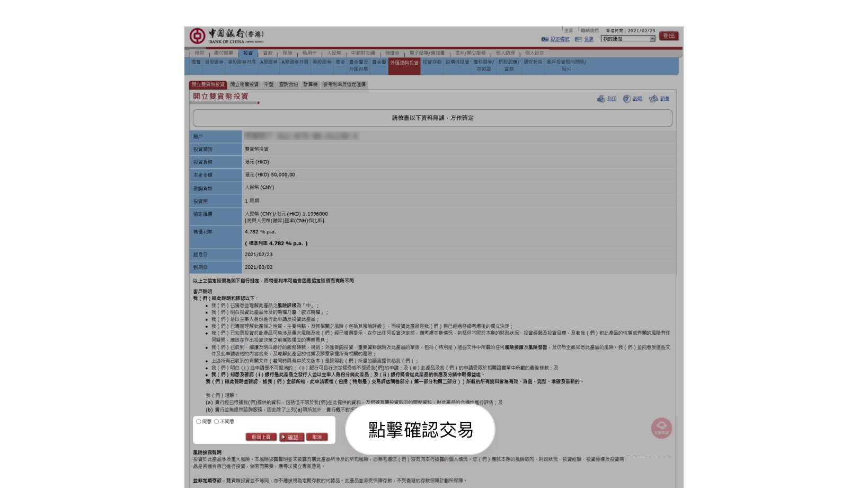Click the 1.1996000 agreed exchange rate value
Image resolution: width=868 pixels, height=488 pixels.
click(315, 214)
